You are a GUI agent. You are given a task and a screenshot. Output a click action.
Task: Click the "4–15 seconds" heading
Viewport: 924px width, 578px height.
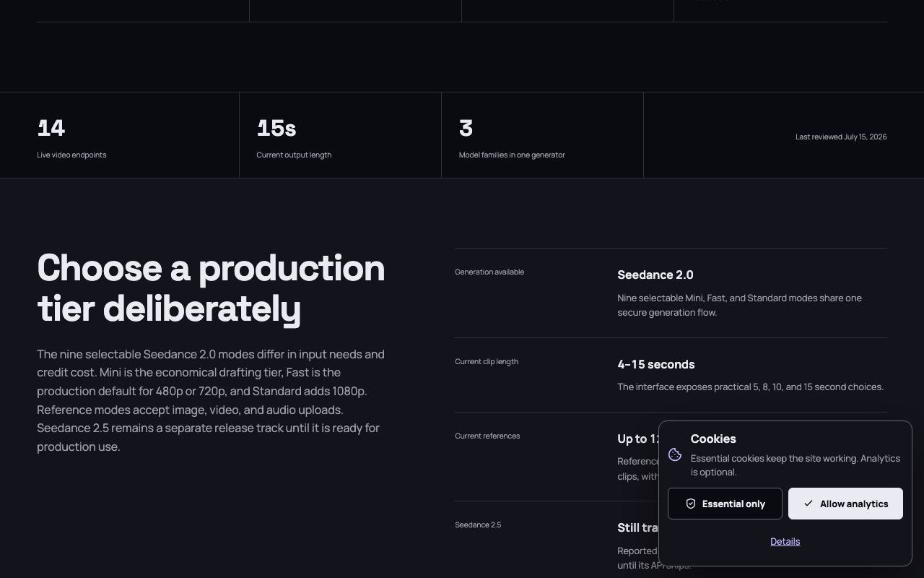coord(656,364)
